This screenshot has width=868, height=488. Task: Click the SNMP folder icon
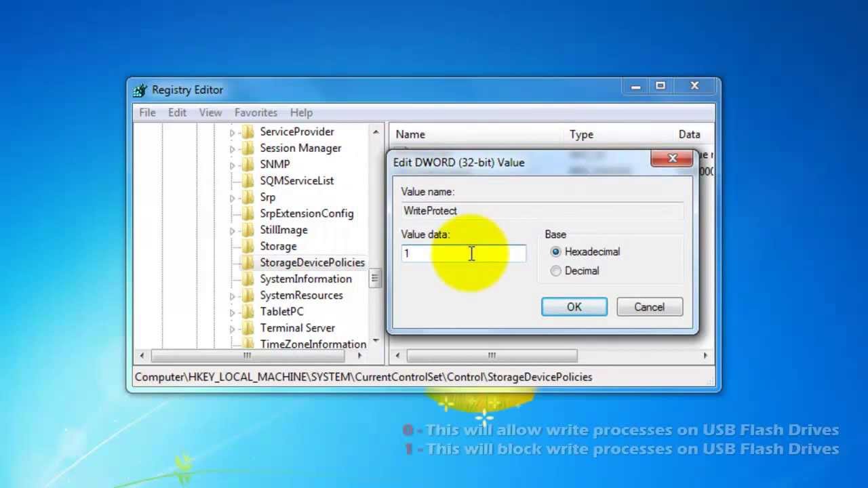(248, 164)
